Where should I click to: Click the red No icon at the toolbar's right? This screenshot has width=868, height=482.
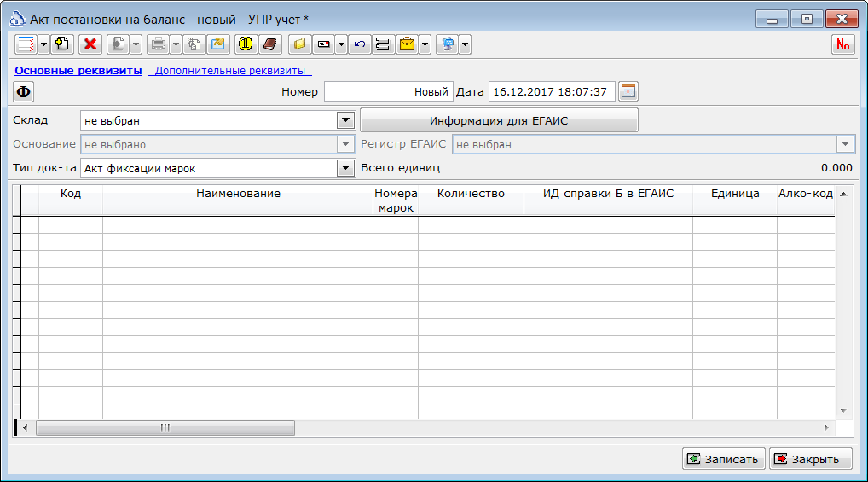(843, 44)
